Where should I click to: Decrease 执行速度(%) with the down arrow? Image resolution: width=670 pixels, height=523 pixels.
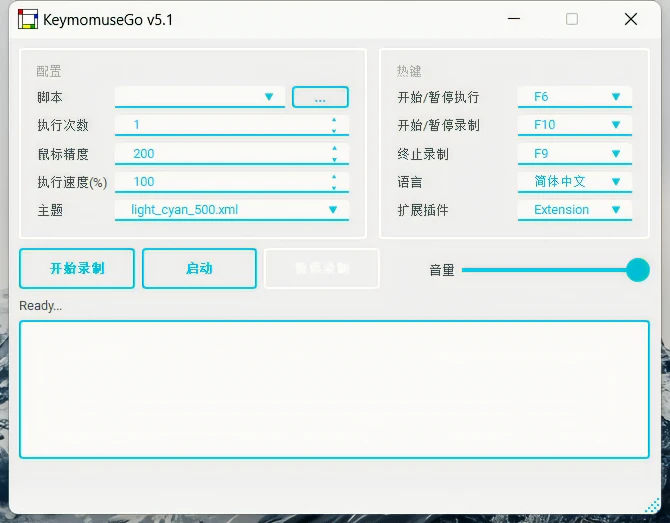pyautogui.click(x=334, y=188)
